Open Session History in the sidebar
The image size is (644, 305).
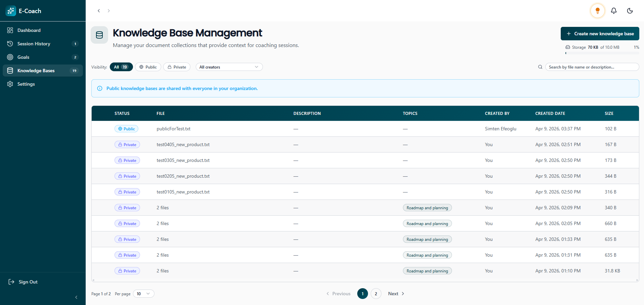(x=43, y=44)
